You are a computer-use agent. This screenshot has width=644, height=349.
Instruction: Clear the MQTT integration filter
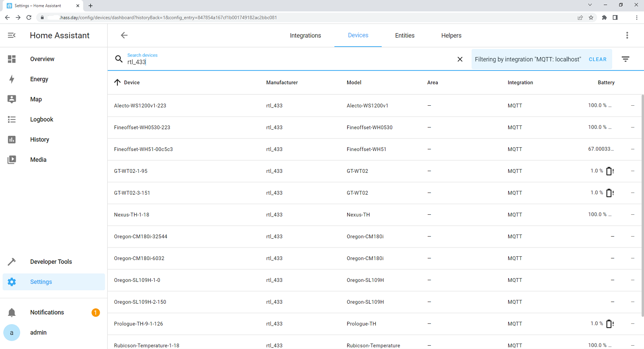coord(597,60)
